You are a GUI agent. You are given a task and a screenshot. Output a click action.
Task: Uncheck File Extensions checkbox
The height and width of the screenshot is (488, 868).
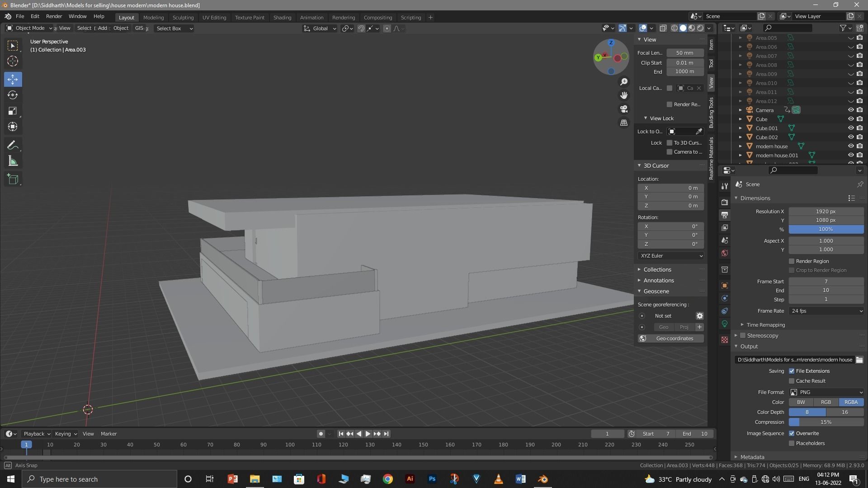coord(792,371)
